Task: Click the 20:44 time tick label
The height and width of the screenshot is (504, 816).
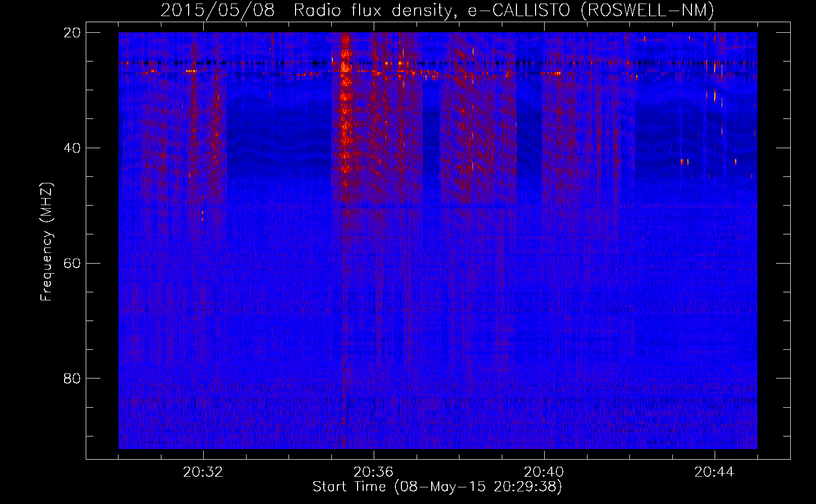Action: tap(715, 472)
